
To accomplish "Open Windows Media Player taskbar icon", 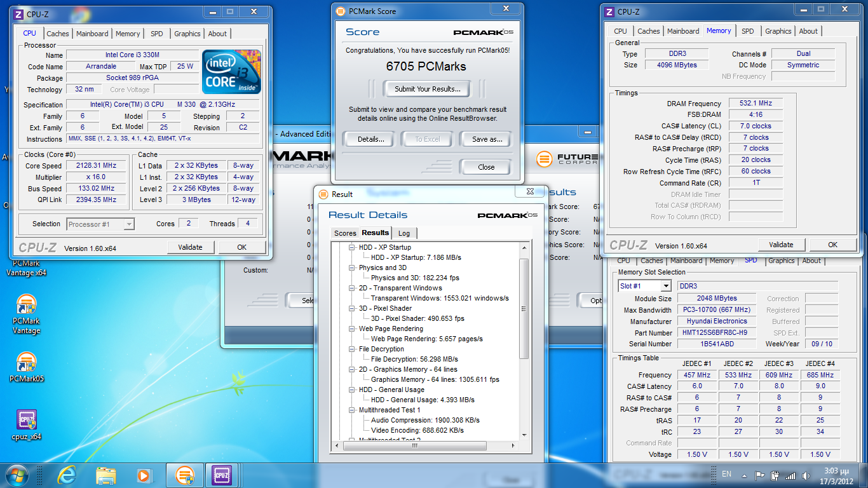I will click(144, 475).
